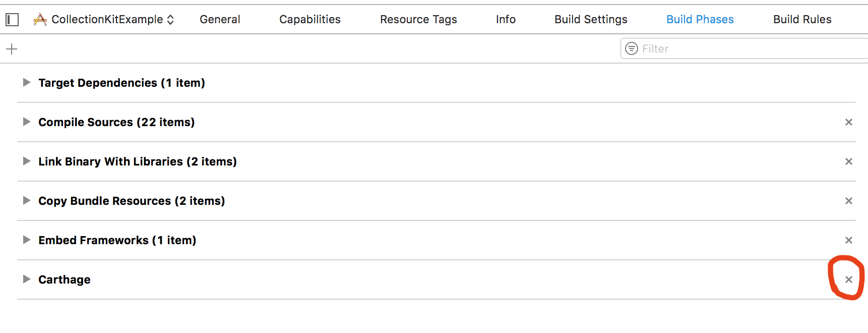Delete the Compile Sources phase
This screenshot has height=333, width=868.
point(848,122)
